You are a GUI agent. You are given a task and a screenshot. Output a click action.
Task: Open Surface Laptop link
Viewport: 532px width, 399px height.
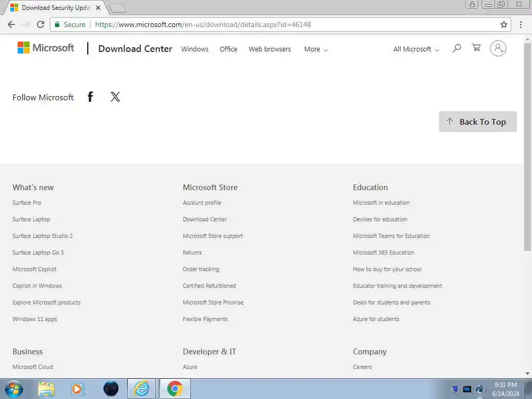click(x=31, y=219)
